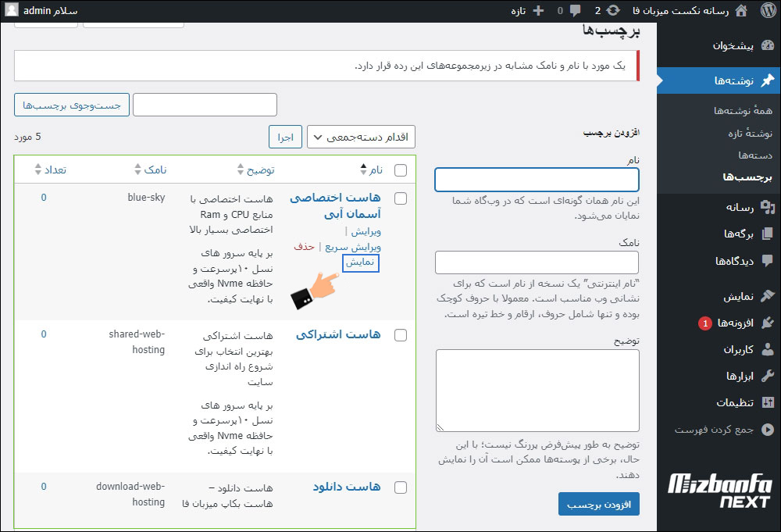Screen dimensions: 781x532
Task: Click حذف link for آسمان آبی tag
Action: (304, 247)
